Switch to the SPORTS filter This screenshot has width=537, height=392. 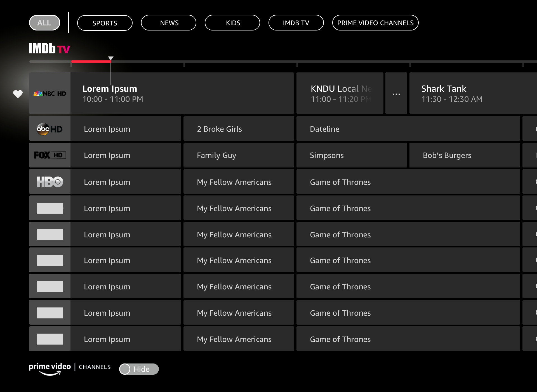click(x=105, y=23)
